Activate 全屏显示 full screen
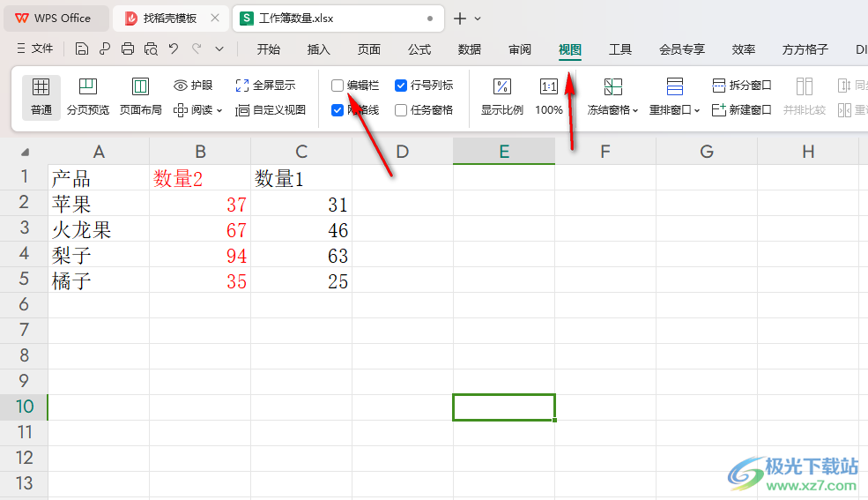 pos(265,86)
